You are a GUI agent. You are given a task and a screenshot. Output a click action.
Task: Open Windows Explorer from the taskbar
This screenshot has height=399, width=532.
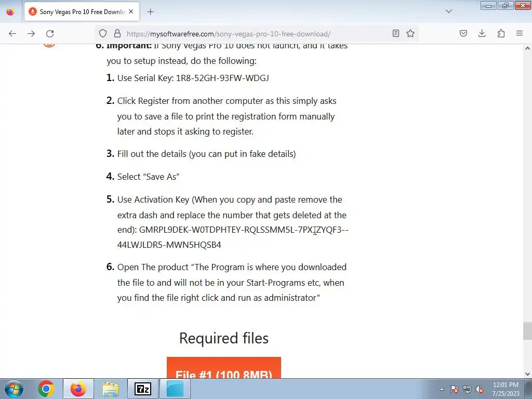[x=111, y=389]
